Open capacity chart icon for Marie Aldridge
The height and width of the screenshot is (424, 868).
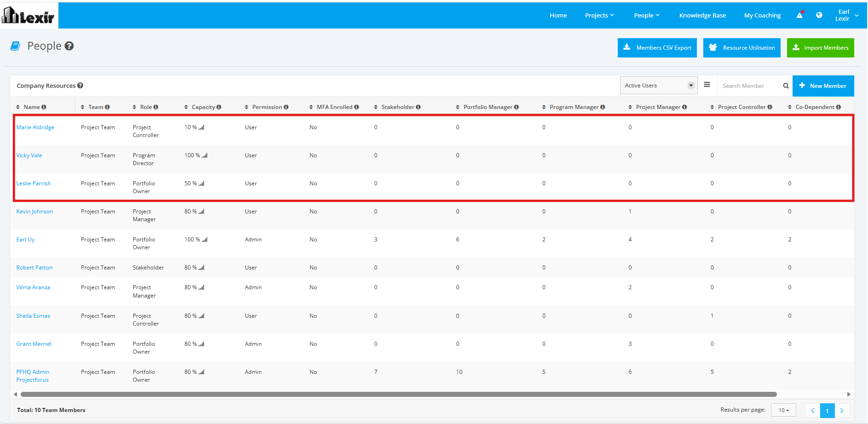click(201, 128)
